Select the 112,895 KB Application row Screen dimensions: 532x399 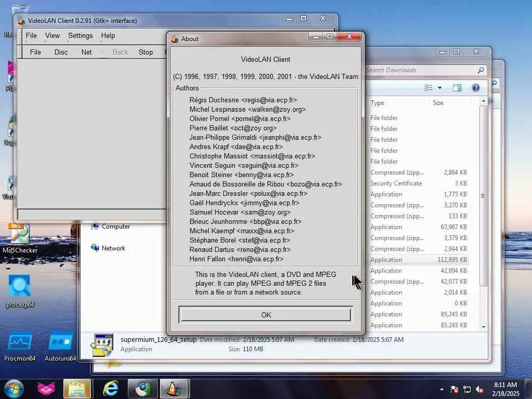pos(419,260)
